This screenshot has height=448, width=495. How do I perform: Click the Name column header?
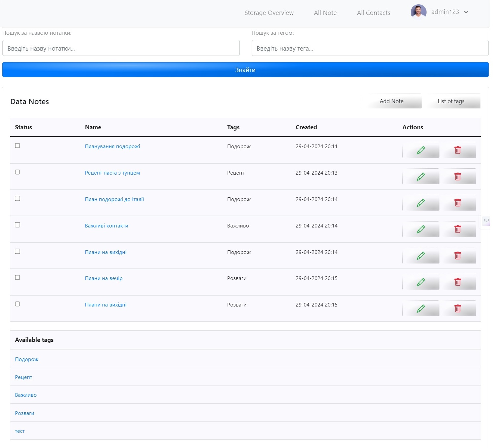[93, 127]
